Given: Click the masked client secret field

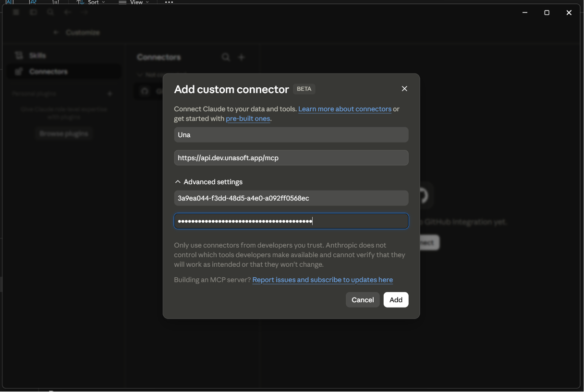Looking at the screenshot, I should (291, 221).
